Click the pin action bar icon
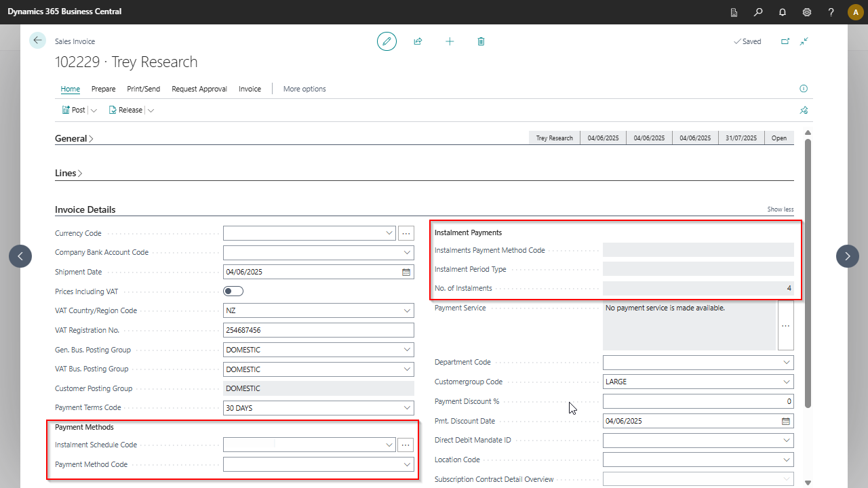The width and height of the screenshot is (868, 488). (x=804, y=110)
